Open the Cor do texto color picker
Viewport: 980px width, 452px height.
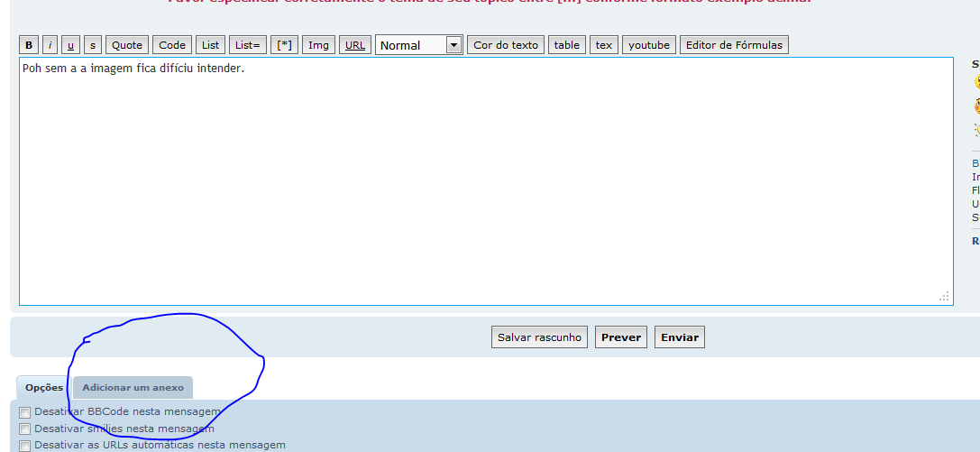tap(506, 45)
